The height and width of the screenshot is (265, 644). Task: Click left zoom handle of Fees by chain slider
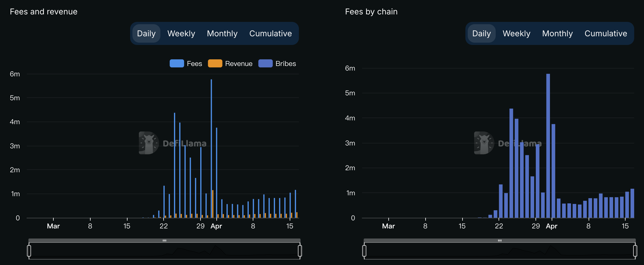[x=364, y=251]
